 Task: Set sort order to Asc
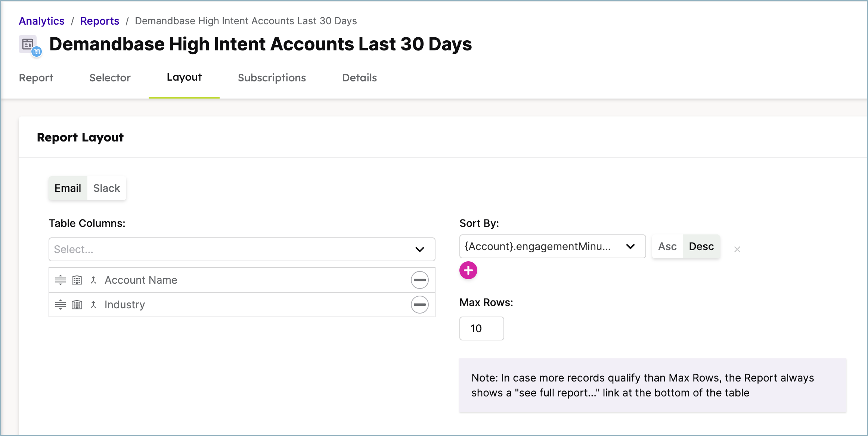(667, 246)
